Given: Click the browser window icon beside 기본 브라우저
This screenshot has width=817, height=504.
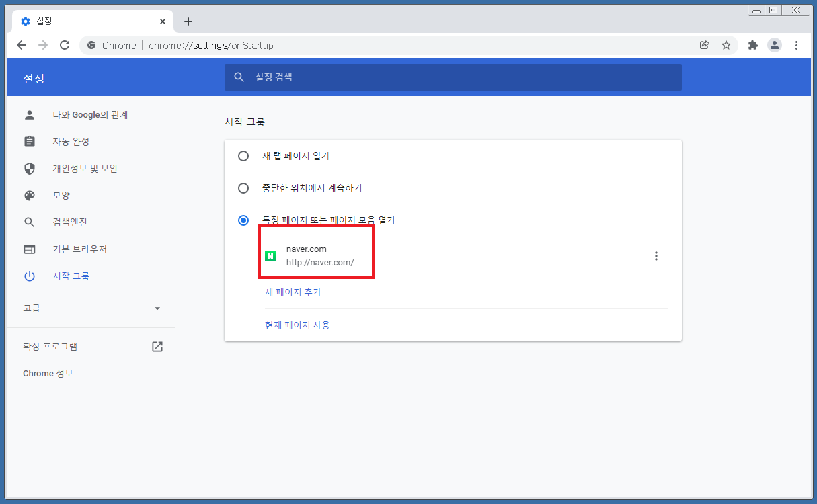Looking at the screenshot, I should [x=29, y=249].
